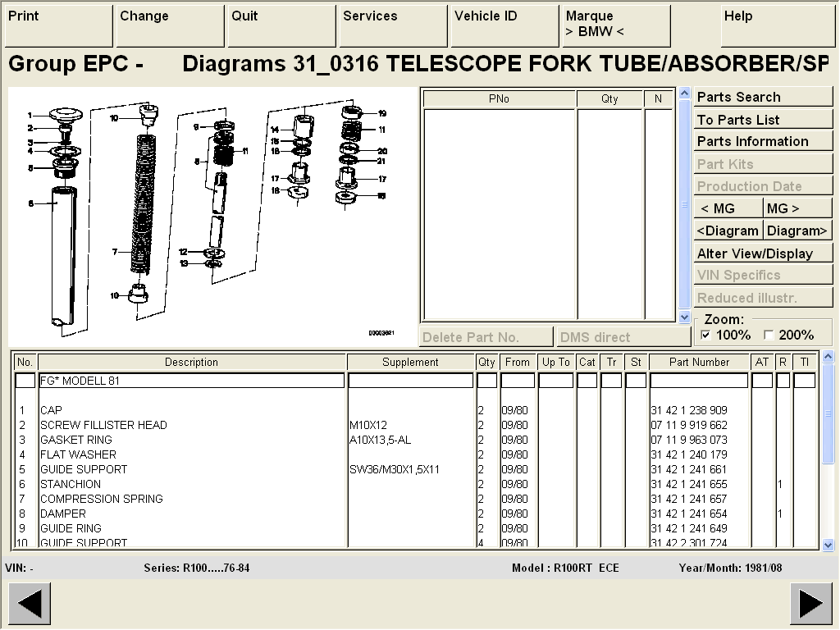The image size is (840, 630).
Task: Go to previous main group < MG
Action: click(728, 208)
